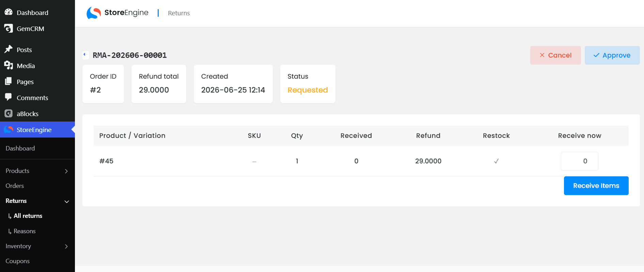Click the Pages icon in sidebar
Screen dimensions: 644x272
coord(9,81)
